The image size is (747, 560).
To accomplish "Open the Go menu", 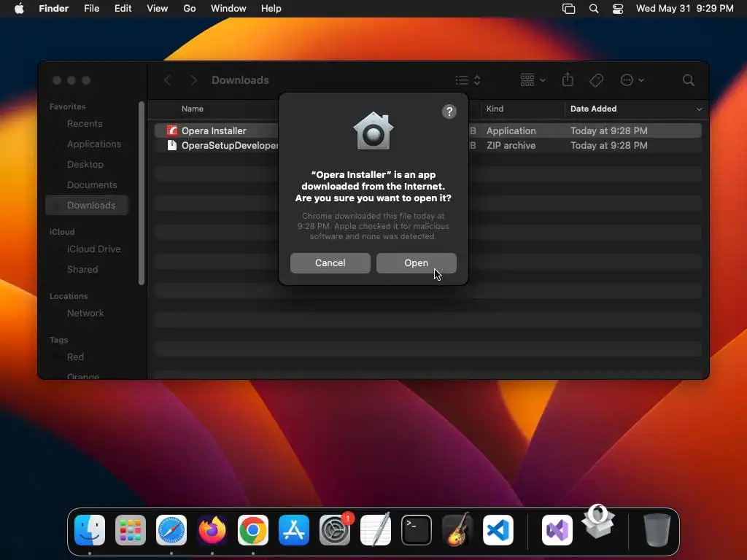I will pyautogui.click(x=190, y=9).
